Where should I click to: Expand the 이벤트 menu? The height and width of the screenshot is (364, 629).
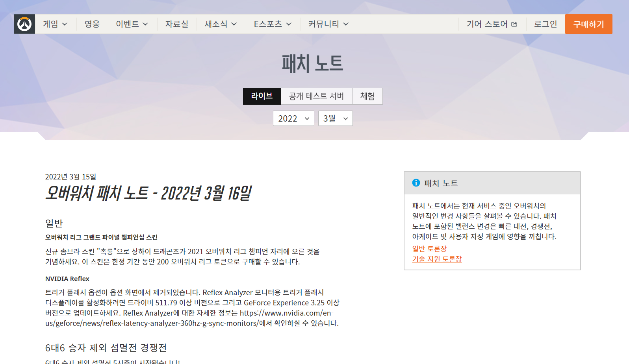(x=132, y=24)
